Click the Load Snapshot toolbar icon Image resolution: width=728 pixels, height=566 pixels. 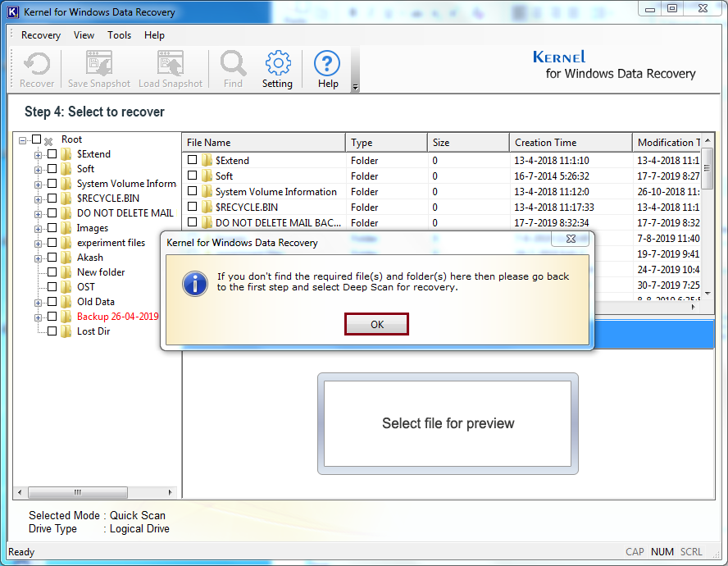[x=171, y=63]
